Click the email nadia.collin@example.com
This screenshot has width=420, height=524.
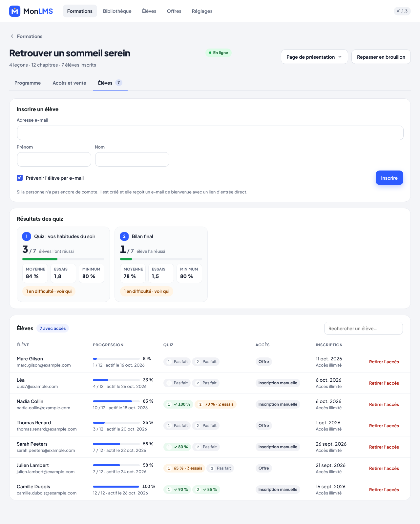click(43, 408)
